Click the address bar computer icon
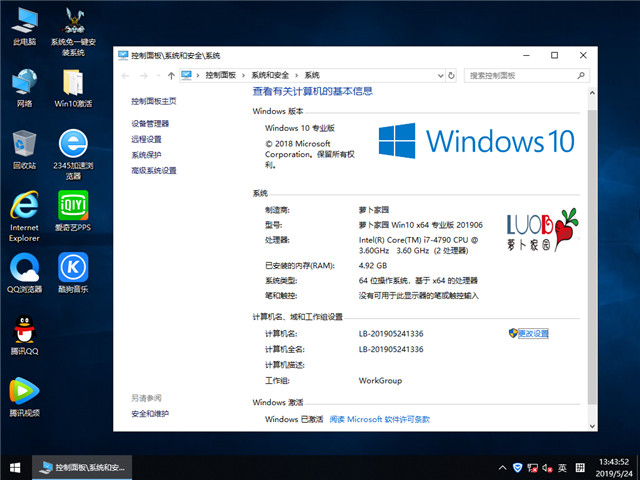 187,75
